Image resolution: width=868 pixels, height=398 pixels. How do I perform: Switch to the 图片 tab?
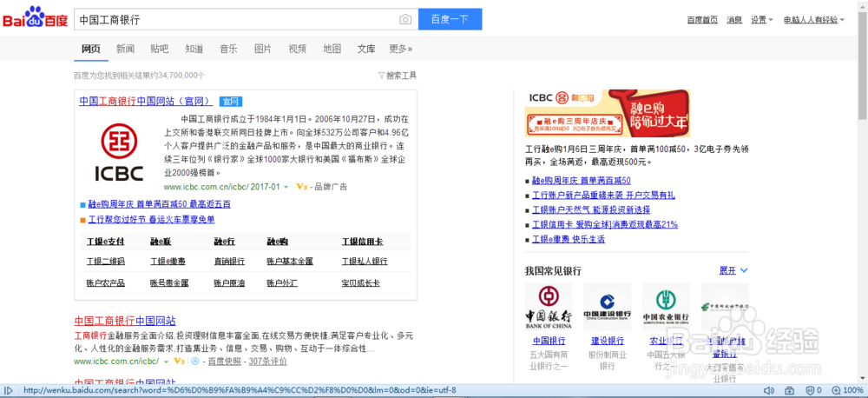pos(263,49)
